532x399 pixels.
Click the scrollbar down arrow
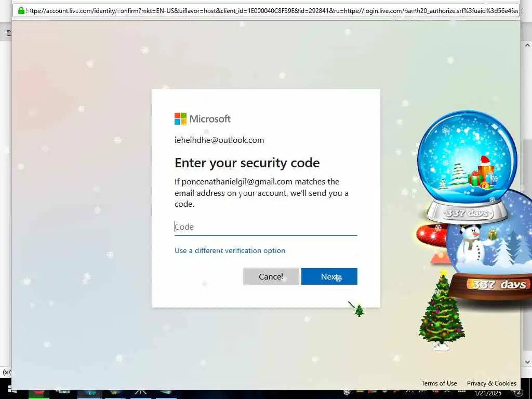527,362
